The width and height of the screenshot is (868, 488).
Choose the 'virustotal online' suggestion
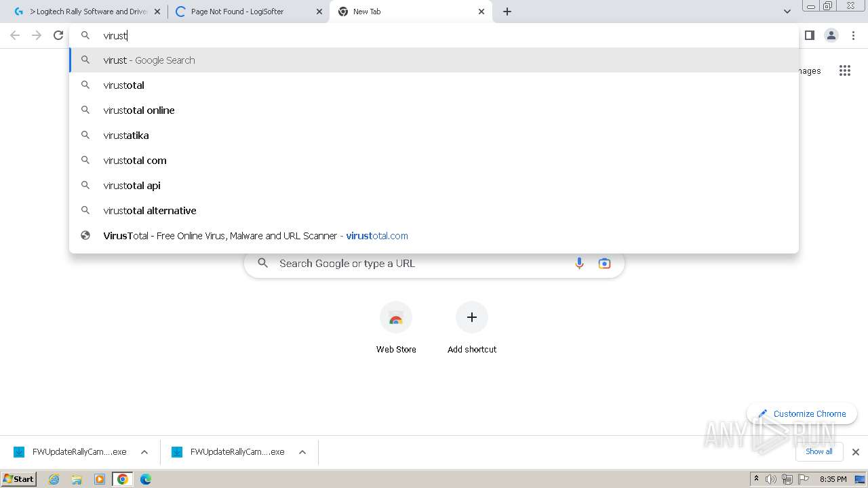(434, 110)
